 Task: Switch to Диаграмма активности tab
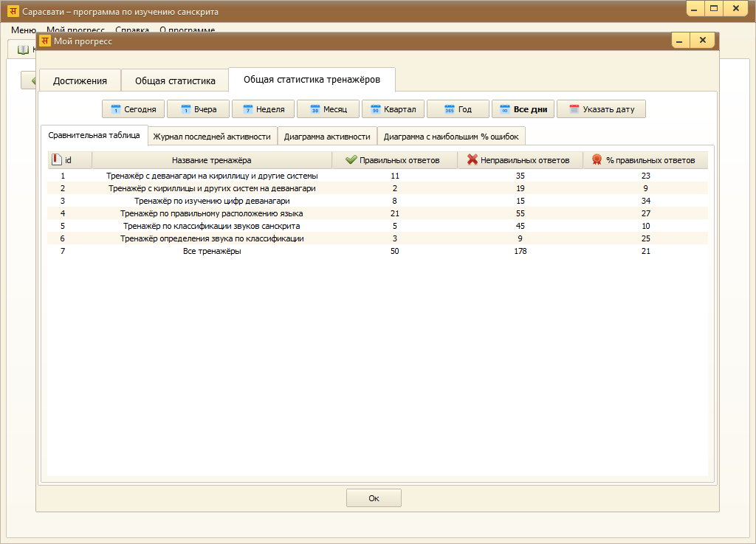pyautogui.click(x=327, y=137)
